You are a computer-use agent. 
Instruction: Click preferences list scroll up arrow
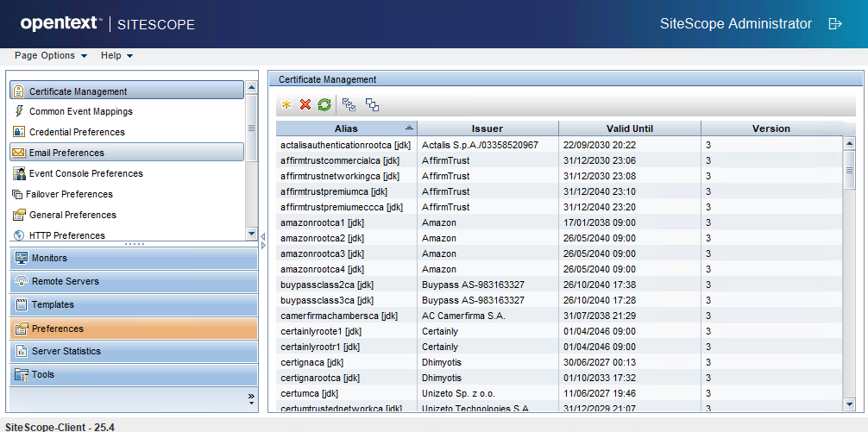251,87
